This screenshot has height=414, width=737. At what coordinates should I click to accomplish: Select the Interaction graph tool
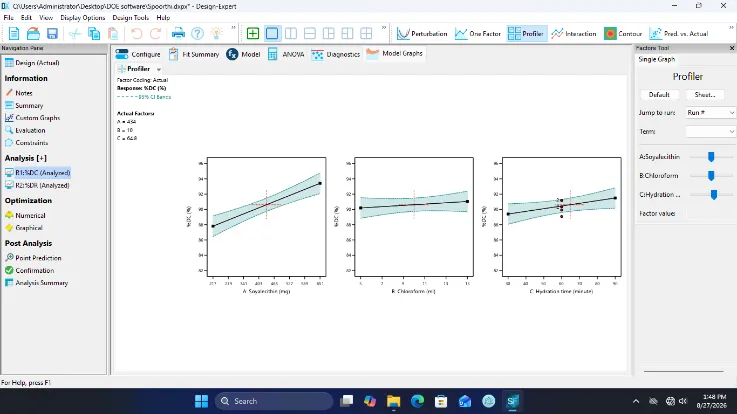pyautogui.click(x=573, y=33)
